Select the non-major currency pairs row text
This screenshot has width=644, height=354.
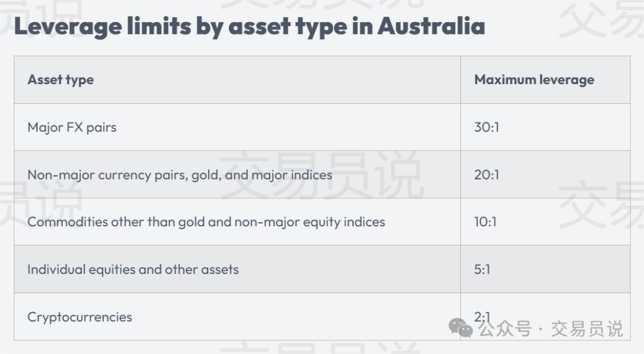(x=180, y=175)
